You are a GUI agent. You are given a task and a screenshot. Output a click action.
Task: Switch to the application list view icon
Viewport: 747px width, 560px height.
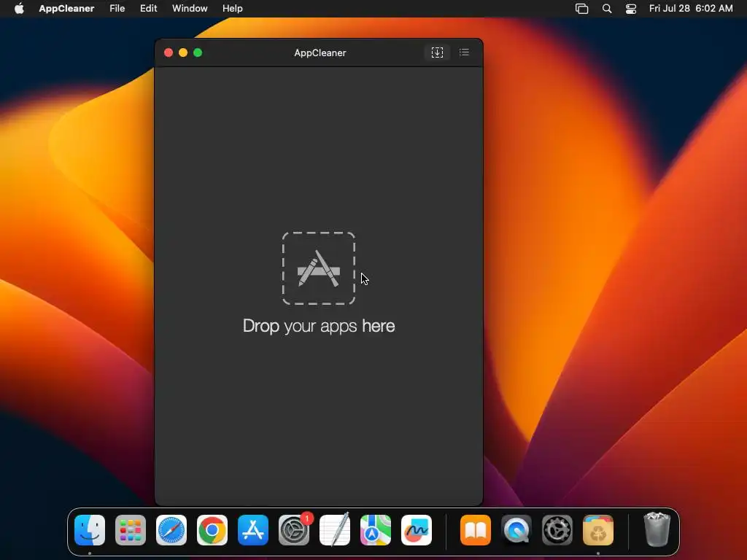(464, 52)
